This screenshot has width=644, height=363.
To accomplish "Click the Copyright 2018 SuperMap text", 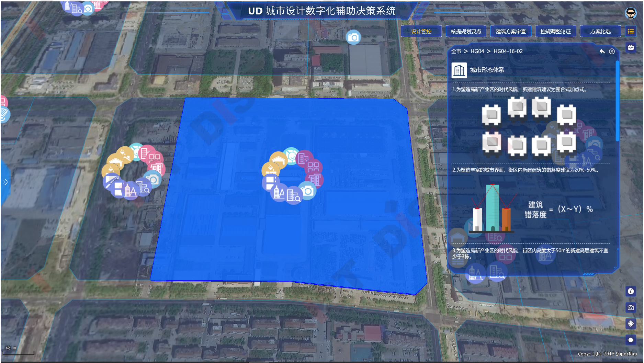I will pyautogui.click(x=607, y=354).
